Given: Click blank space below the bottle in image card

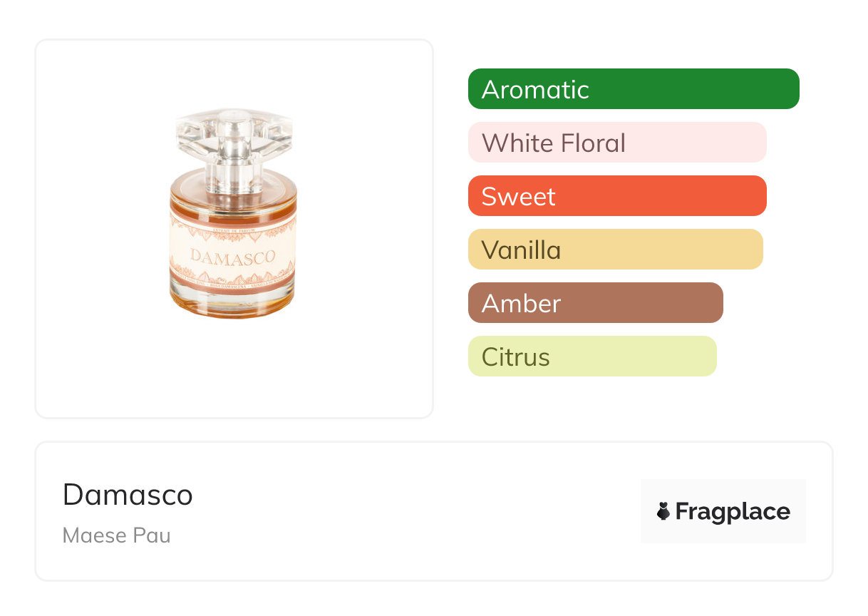Looking at the screenshot, I should tap(234, 371).
